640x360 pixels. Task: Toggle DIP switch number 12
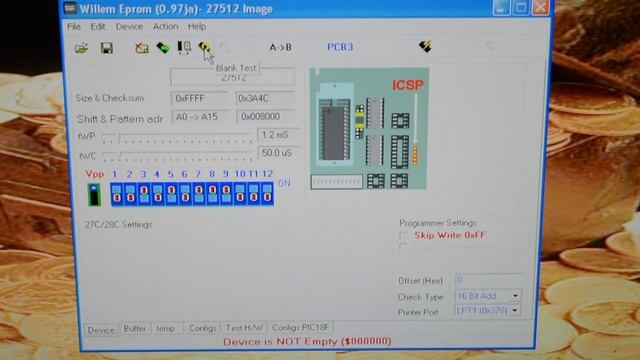[x=267, y=193]
